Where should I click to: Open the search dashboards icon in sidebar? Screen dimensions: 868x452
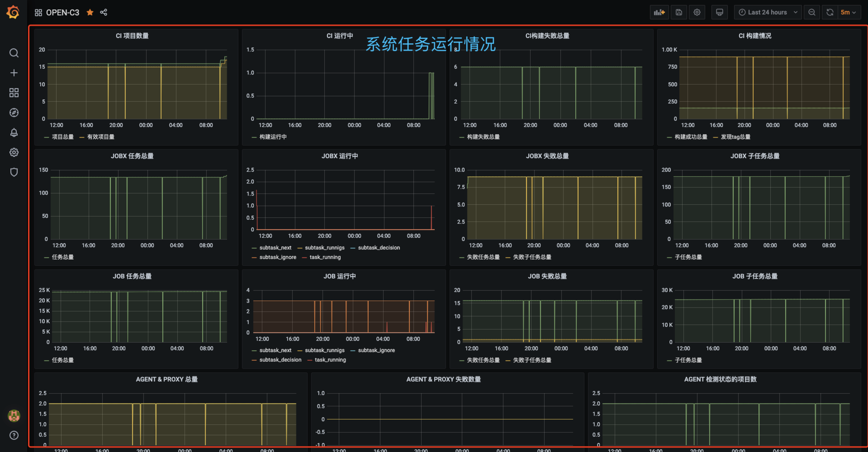click(14, 53)
